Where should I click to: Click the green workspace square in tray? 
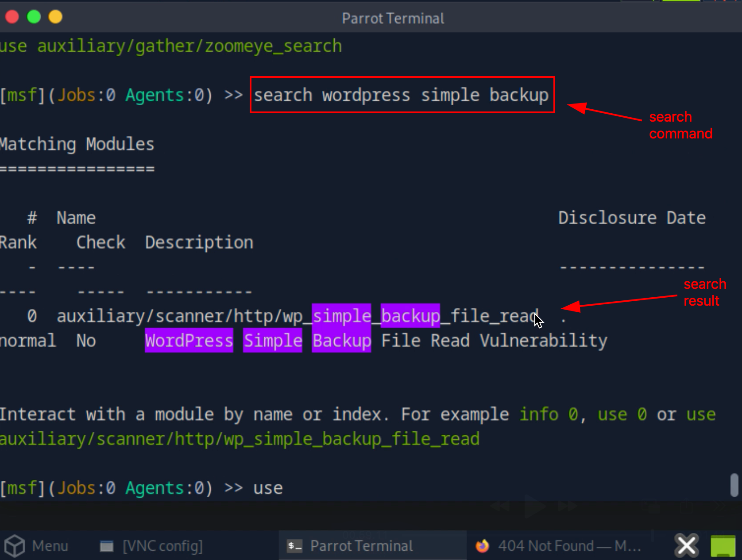(723, 546)
